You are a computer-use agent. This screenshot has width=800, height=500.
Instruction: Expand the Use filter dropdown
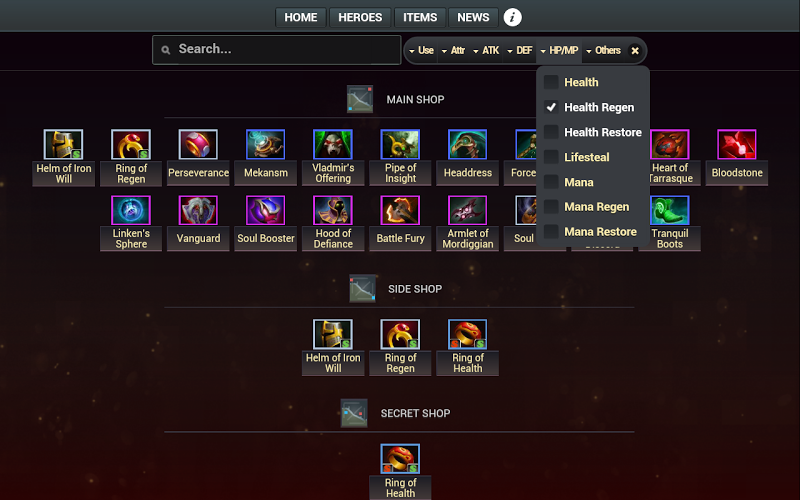421,51
